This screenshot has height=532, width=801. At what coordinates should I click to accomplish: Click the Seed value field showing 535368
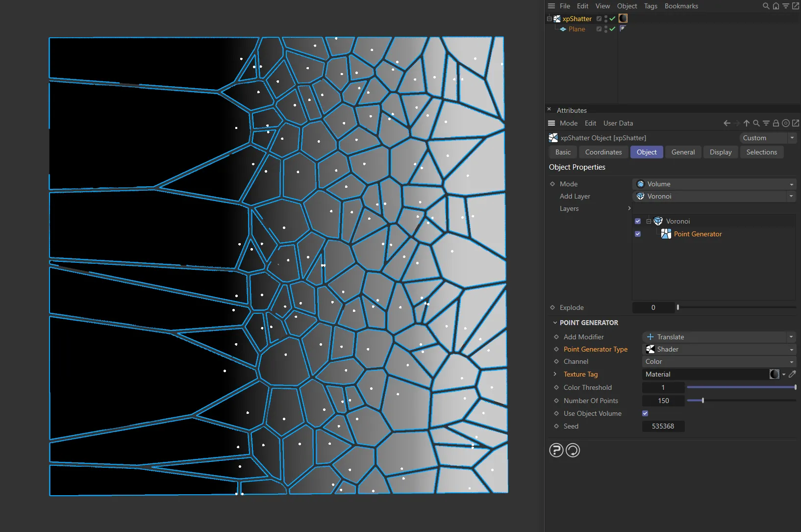click(x=663, y=426)
